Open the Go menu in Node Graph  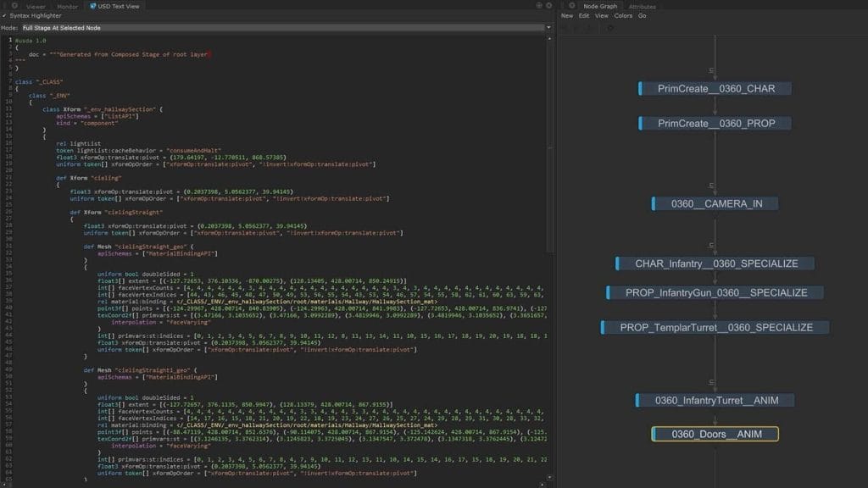click(x=642, y=16)
